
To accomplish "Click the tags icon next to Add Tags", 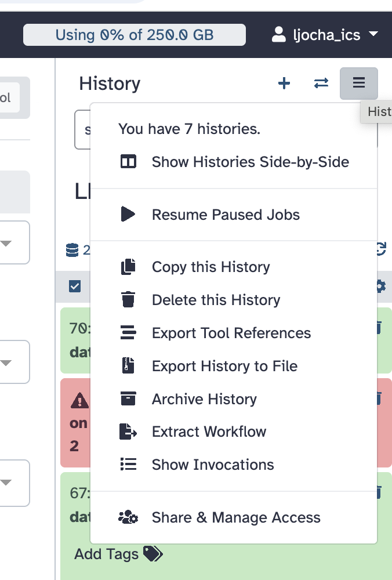I will tap(153, 554).
